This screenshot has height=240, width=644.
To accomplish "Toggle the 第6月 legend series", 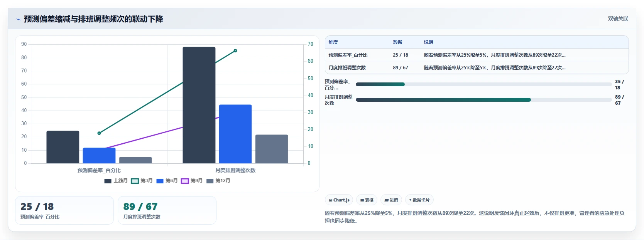I will coord(167,181).
